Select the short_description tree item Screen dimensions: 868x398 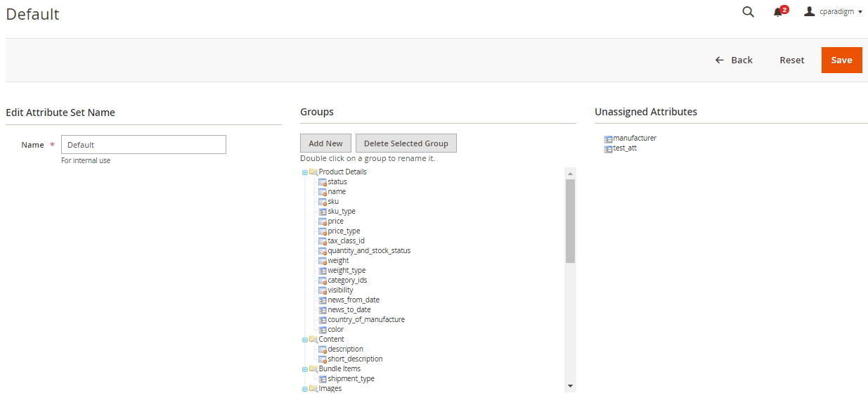coord(355,359)
